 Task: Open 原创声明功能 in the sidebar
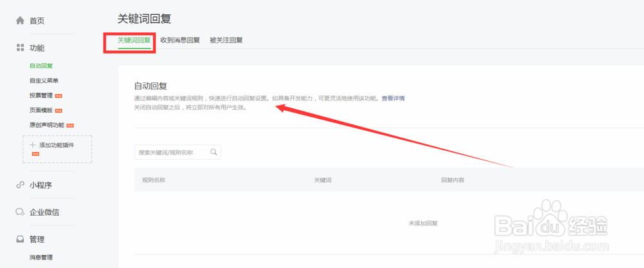(47, 125)
